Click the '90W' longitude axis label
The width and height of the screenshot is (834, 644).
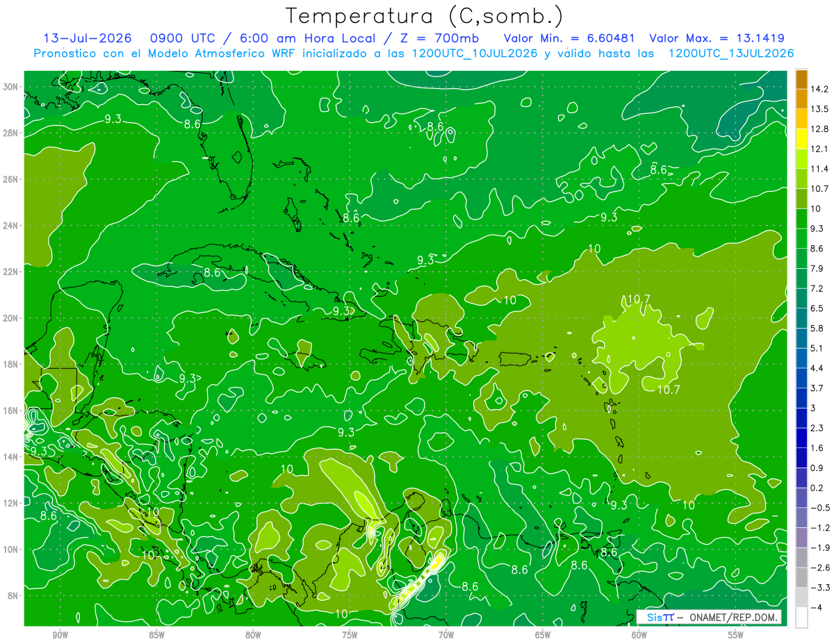tap(60, 635)
